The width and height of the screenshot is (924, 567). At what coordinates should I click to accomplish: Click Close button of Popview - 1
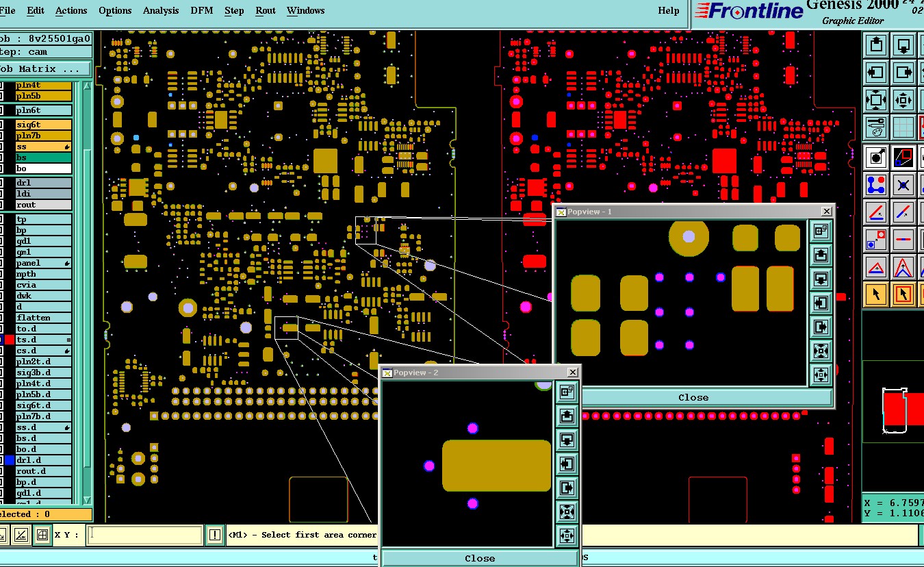coord(693,397)
